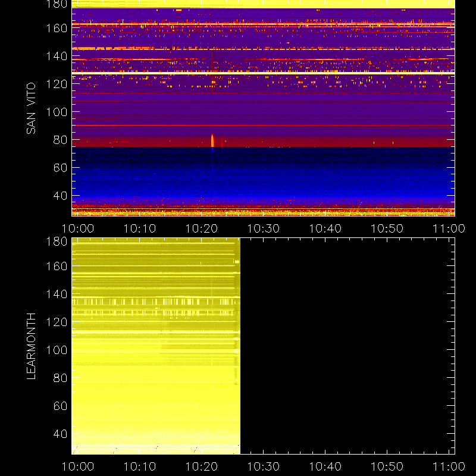
Task: Choose Learmonth frequency label 140
Action: (x=57, y=294)
